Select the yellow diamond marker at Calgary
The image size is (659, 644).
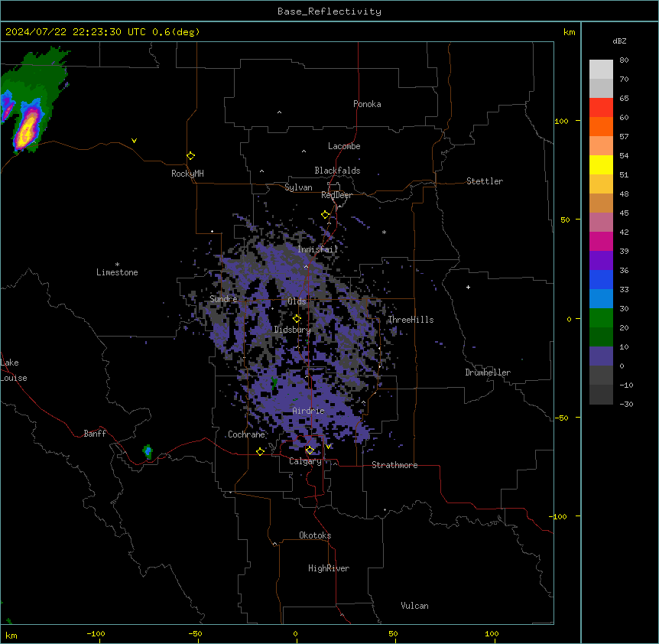click(x=310, y=450)
